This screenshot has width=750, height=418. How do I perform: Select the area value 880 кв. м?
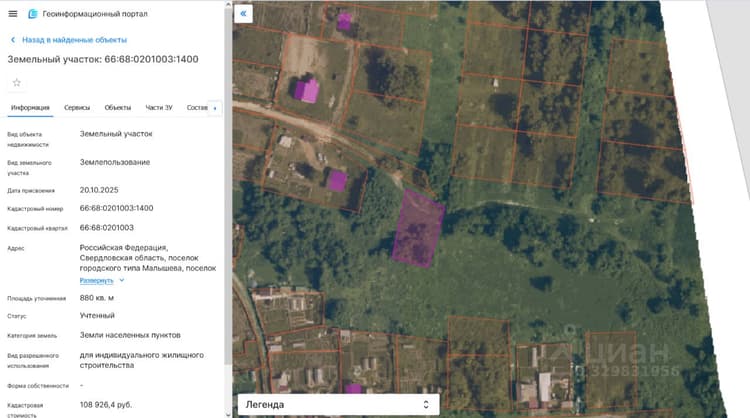[x=97, y=298]
